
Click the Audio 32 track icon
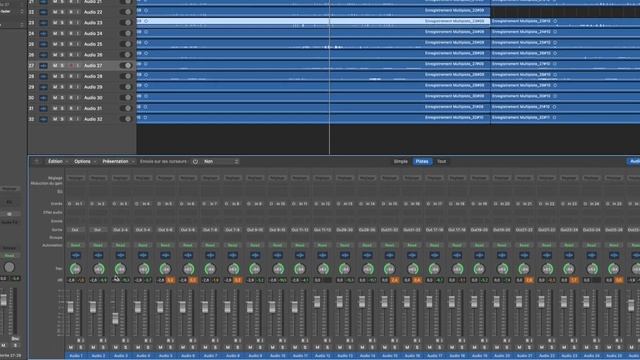(43, 119)
